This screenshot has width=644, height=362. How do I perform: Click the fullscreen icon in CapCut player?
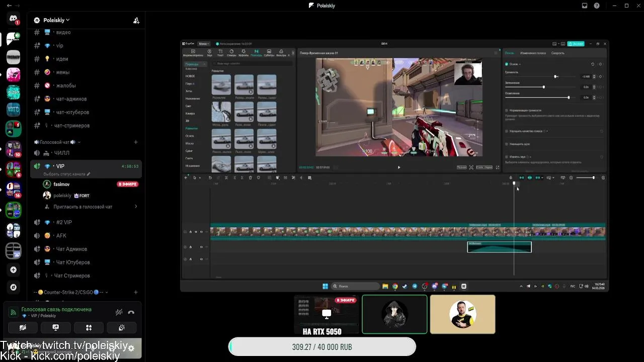pos(498,167)
